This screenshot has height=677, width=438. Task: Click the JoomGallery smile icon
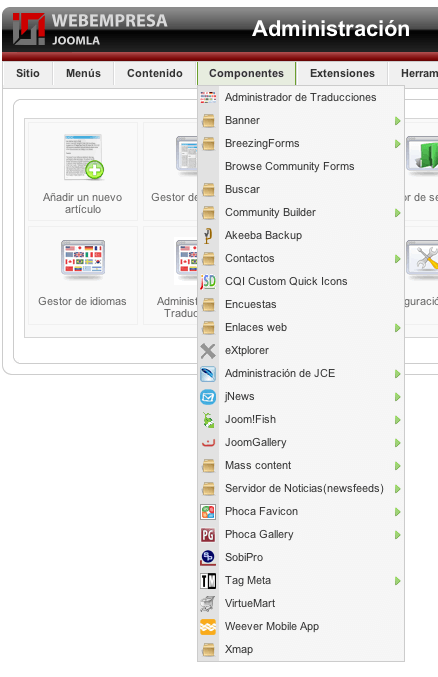pyautogui.click(x=208, y=443)
